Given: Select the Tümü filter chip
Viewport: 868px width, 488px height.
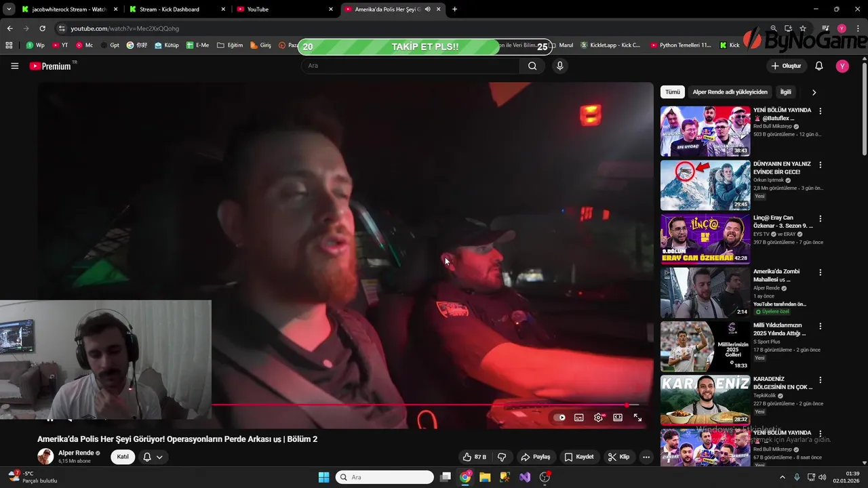Looking at the screenshot, I should pos(673,92).
